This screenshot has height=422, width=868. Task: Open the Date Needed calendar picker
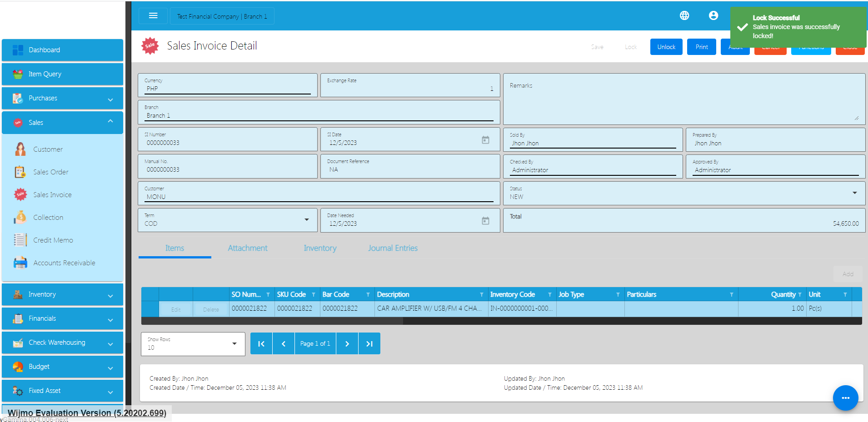[x=485, y=221]
